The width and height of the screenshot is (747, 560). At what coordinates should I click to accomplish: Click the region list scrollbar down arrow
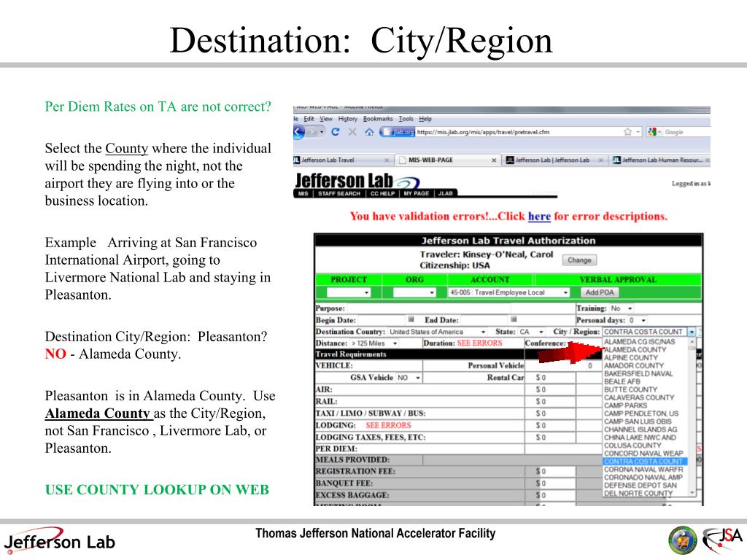692,493
